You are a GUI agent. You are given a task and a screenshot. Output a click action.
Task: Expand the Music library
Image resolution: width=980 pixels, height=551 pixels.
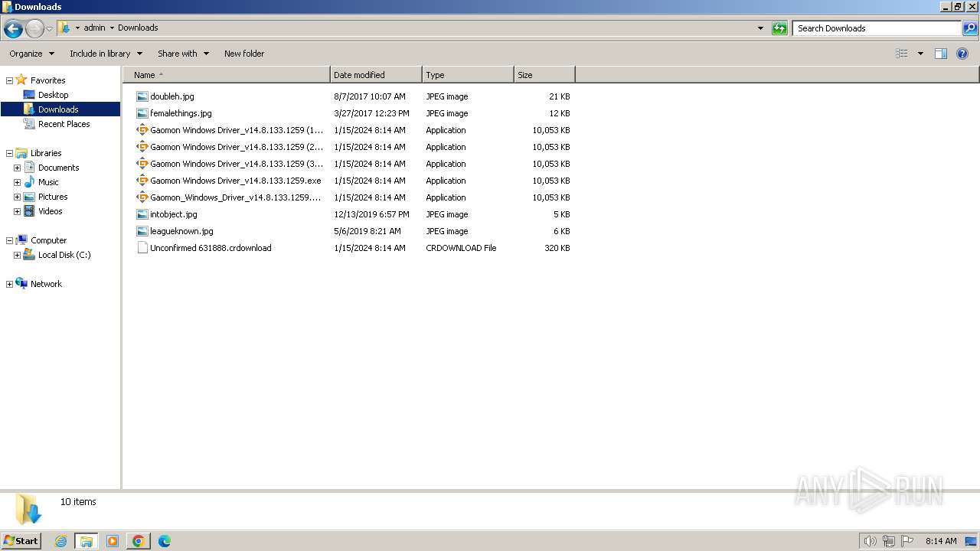click(17, 182)
